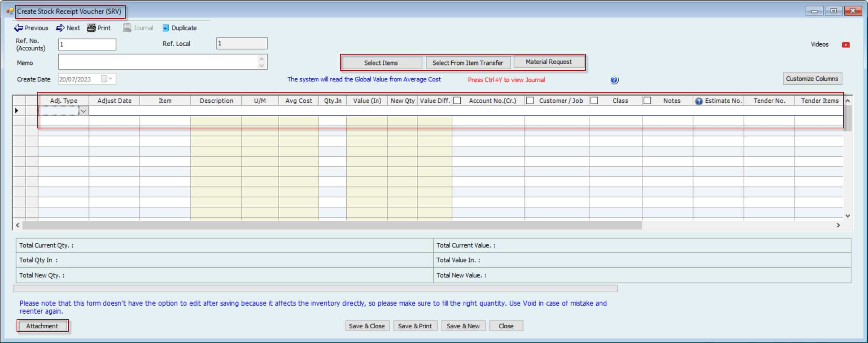Click the Value (In) column header

pos(367,101)
